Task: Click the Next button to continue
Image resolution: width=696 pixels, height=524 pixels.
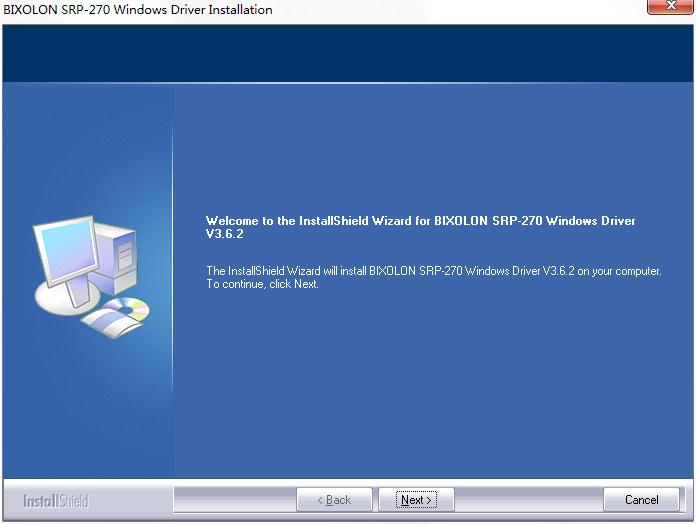Action: pyautogui.click(x=415, y=499)
